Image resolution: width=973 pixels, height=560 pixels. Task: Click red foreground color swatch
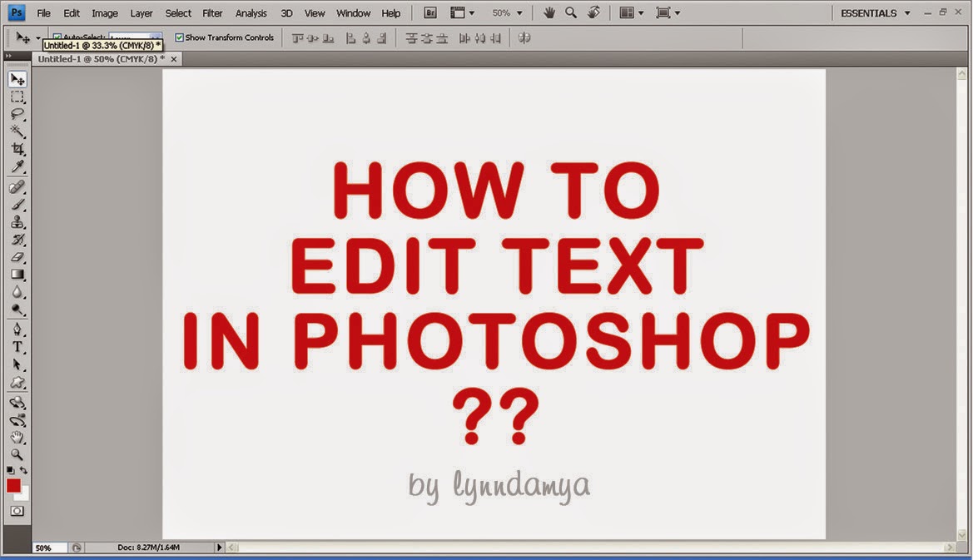[13, 486]
